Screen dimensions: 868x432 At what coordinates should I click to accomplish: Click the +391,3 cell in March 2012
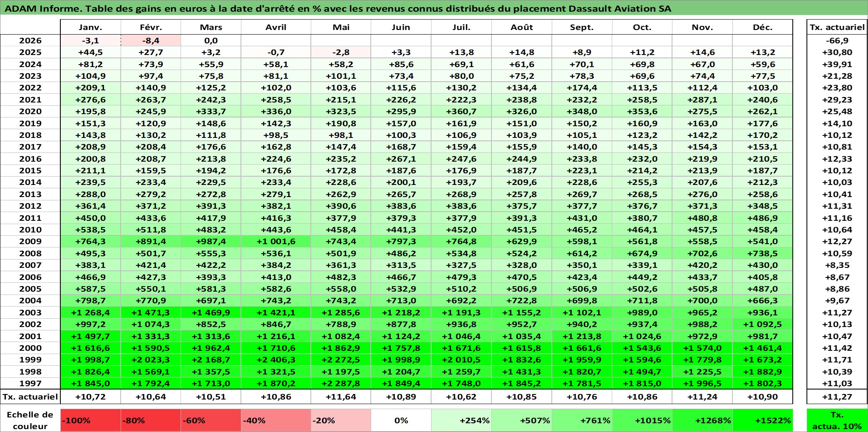click(211, 206)
